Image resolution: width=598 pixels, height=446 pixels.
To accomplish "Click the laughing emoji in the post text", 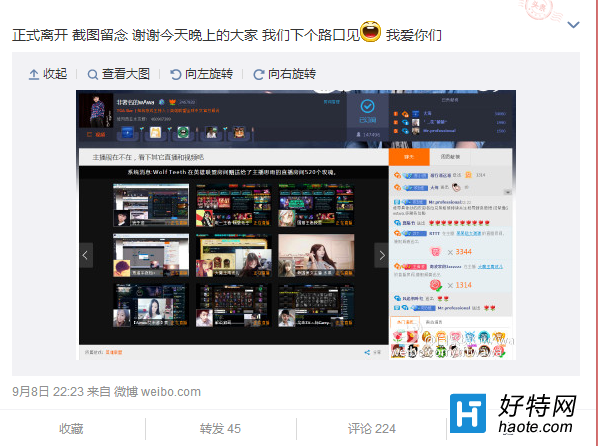I will coord(370,32).
